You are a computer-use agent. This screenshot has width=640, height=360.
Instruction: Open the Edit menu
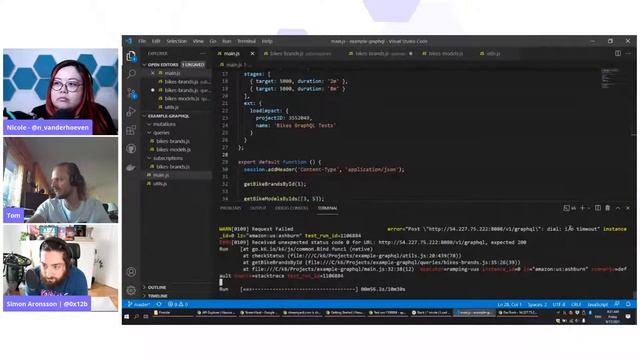coord(156,41)
